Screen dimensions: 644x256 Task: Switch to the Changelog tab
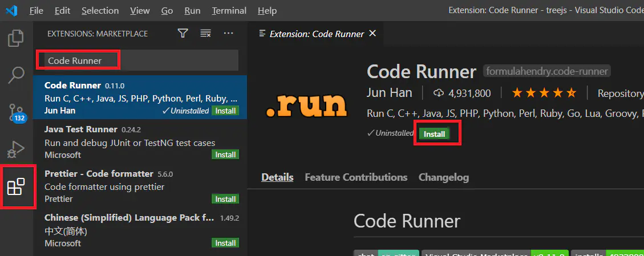pos(443,177)
